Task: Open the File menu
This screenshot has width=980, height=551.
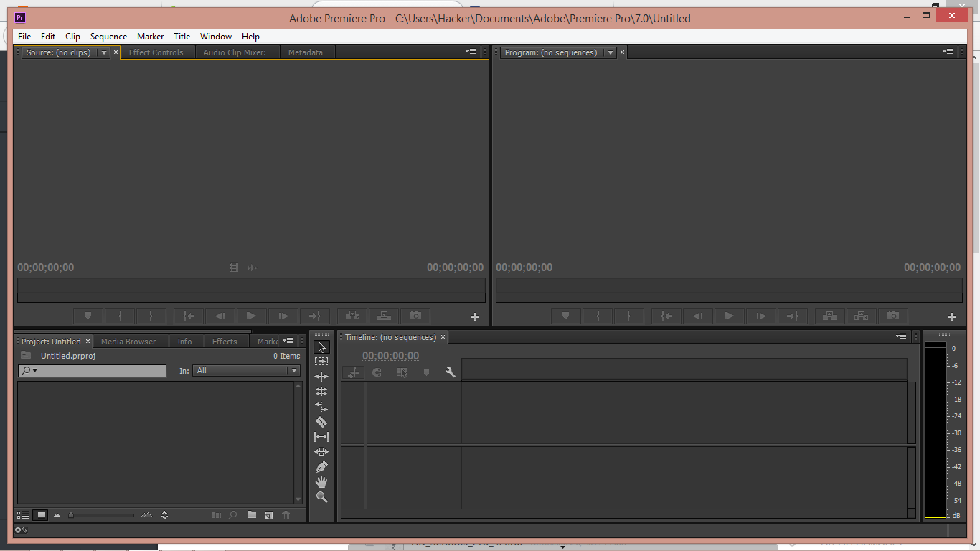Action: pos(24,37)
